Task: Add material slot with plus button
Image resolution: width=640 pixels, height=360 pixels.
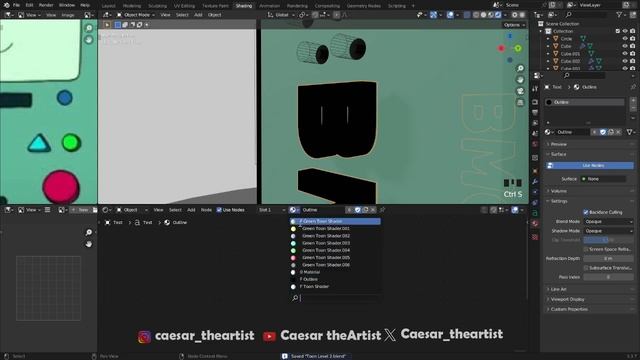Action: pyautogui.click(x=633, y=100)
